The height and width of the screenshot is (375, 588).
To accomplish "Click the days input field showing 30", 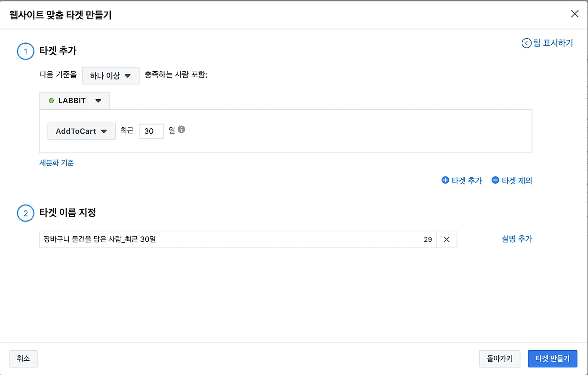I will coord(151,131).
